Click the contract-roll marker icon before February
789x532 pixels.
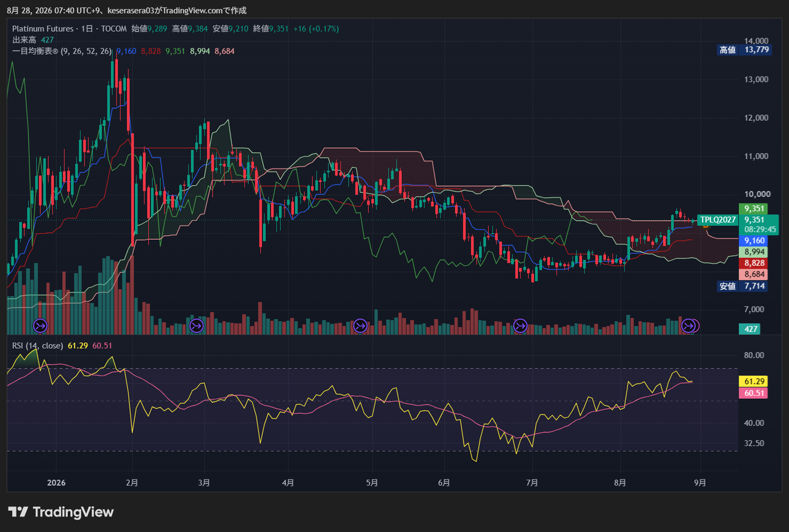point(40,325)
